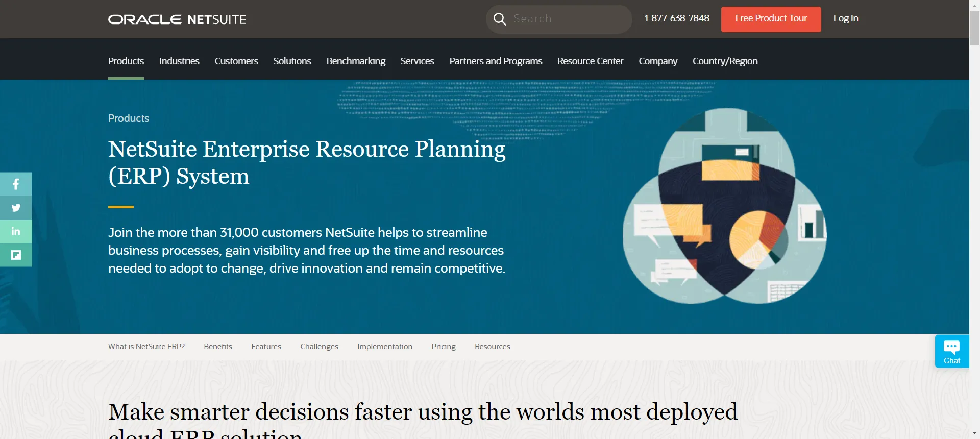Click the Oracle NetSuite logo

click(x=177, y=19)
